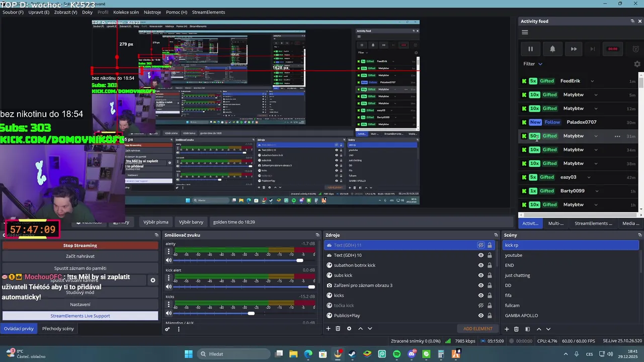This screenshot has height=362, width=644.
Task: Mute the alerty audio channel
Action: tap(169, 260)
